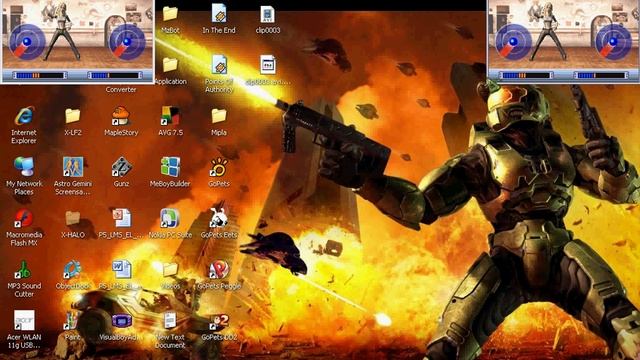Click the right power bar in the game window above the soldier

601,76
